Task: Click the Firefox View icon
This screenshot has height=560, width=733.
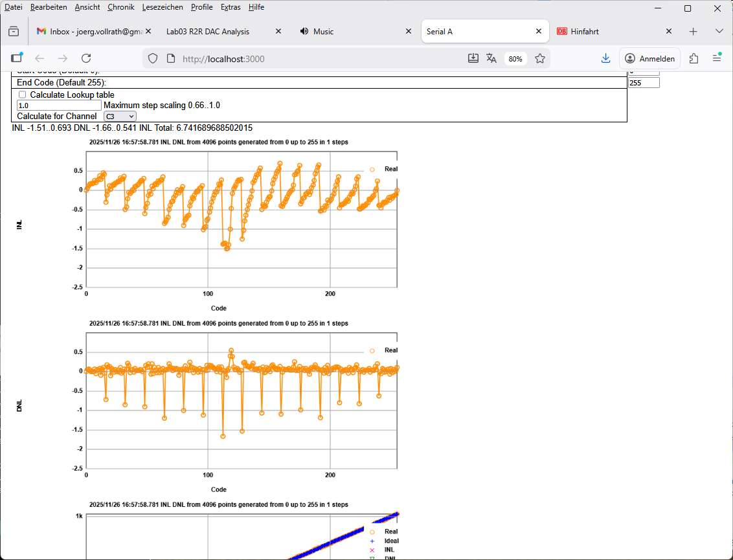Action: 14,31
